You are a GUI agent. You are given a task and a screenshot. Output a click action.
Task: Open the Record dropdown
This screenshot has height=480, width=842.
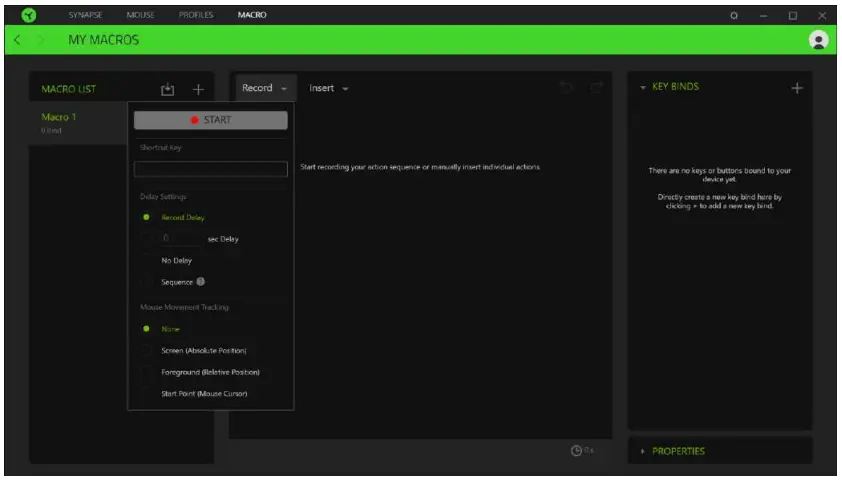(265, 88)
